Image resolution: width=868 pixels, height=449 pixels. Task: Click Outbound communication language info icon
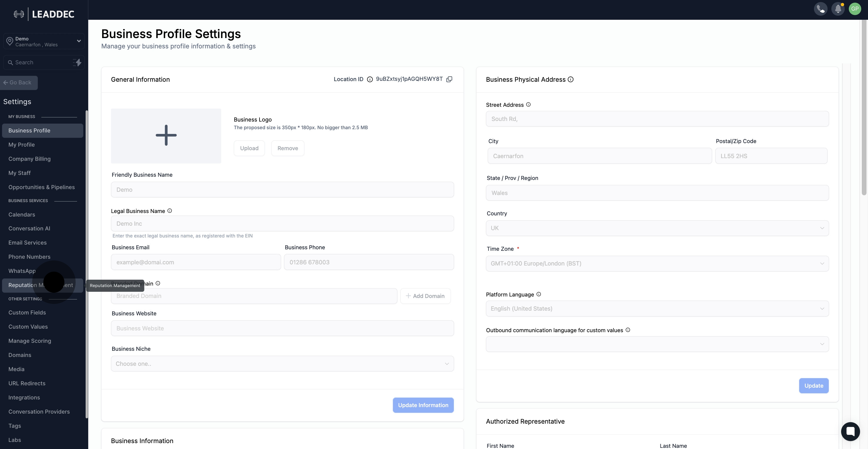[x=628, y=330]
